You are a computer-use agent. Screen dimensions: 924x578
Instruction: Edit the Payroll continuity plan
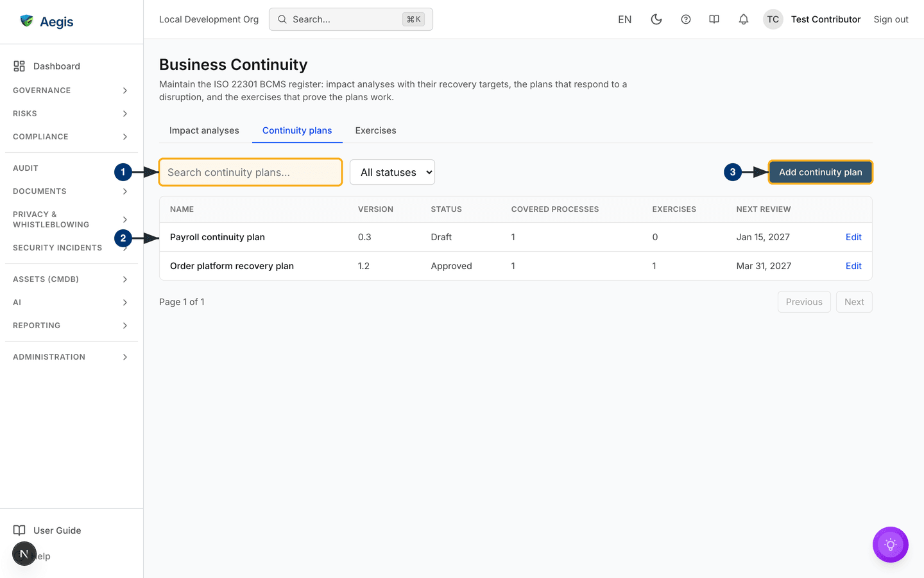point(853,237)
